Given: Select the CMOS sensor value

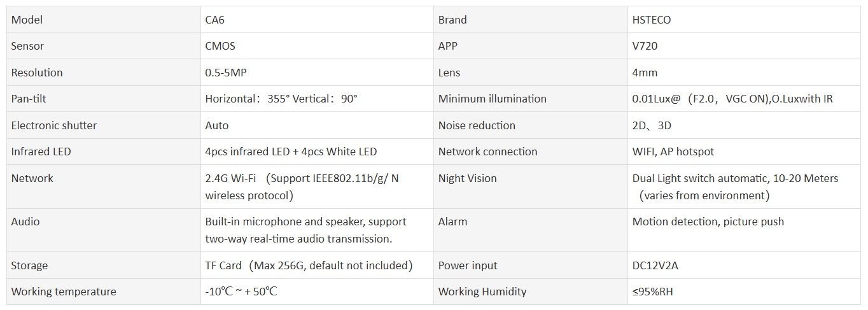Looking at the screenshot, I should (221, 46).
